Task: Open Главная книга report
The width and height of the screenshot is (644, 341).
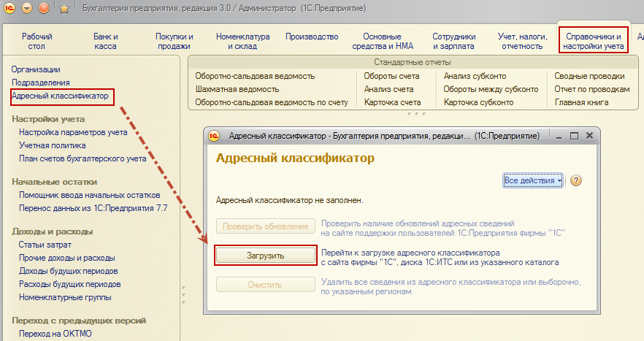Action: [581, 102]
